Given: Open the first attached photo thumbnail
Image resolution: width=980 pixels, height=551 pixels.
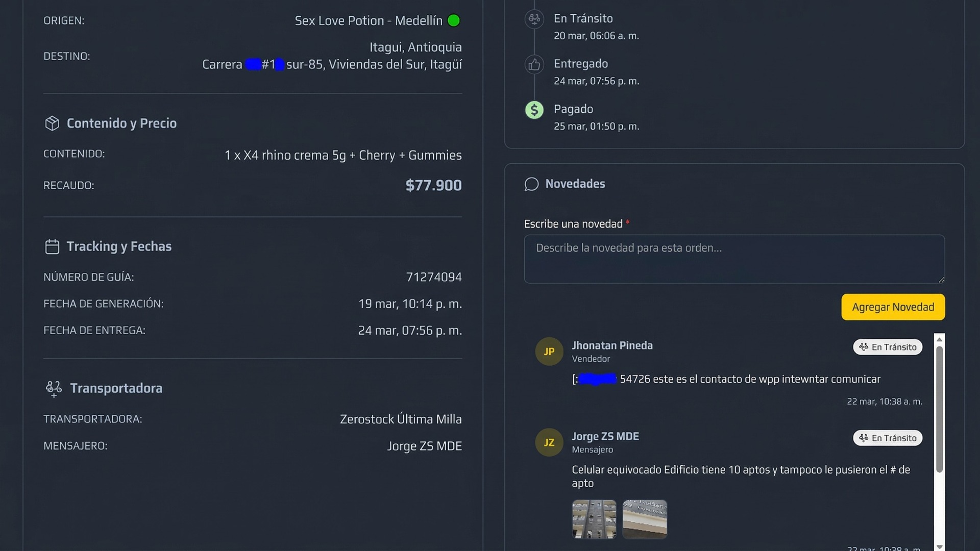Looking at the screenshot, I should point(594,519).
